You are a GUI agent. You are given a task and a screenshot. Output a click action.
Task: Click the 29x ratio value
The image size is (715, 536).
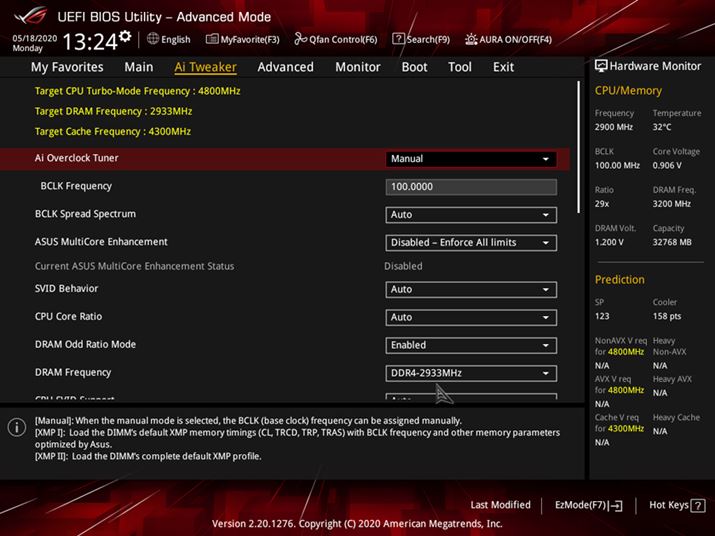coord(601,203)
